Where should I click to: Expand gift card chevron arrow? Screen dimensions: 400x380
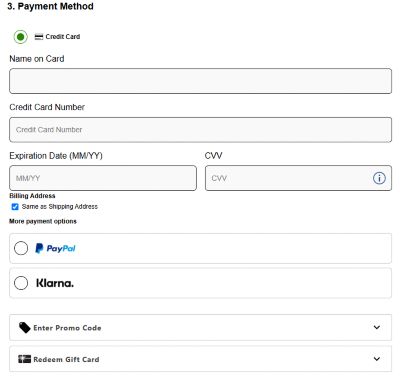[x=377, y=359]
